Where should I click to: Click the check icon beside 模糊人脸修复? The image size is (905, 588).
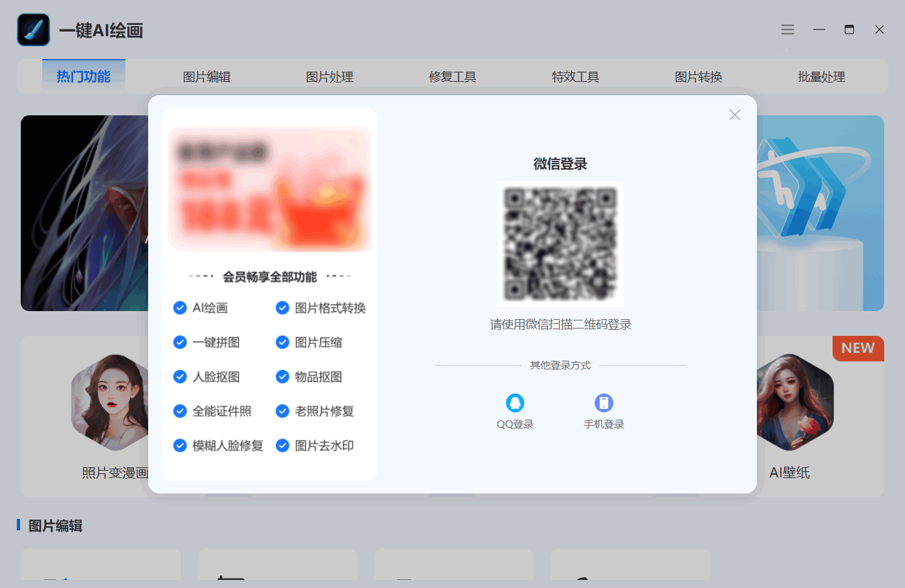(180, 445)
